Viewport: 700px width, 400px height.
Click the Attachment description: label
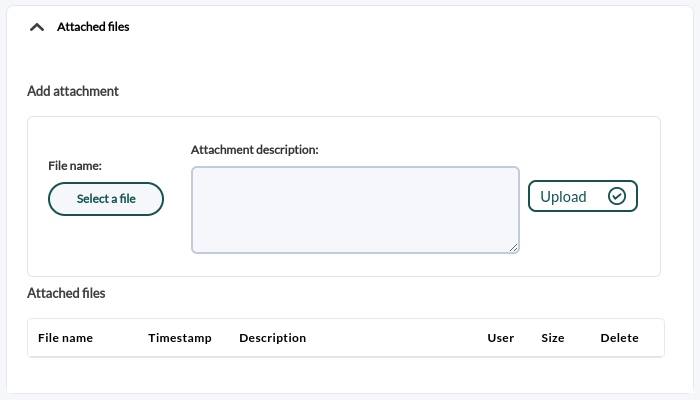tap(254, 150)
